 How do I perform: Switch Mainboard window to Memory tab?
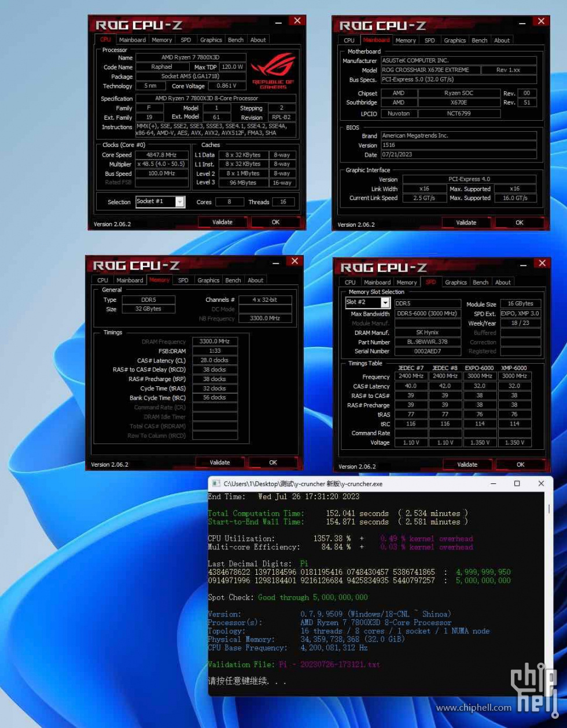(x=406, y=40)
